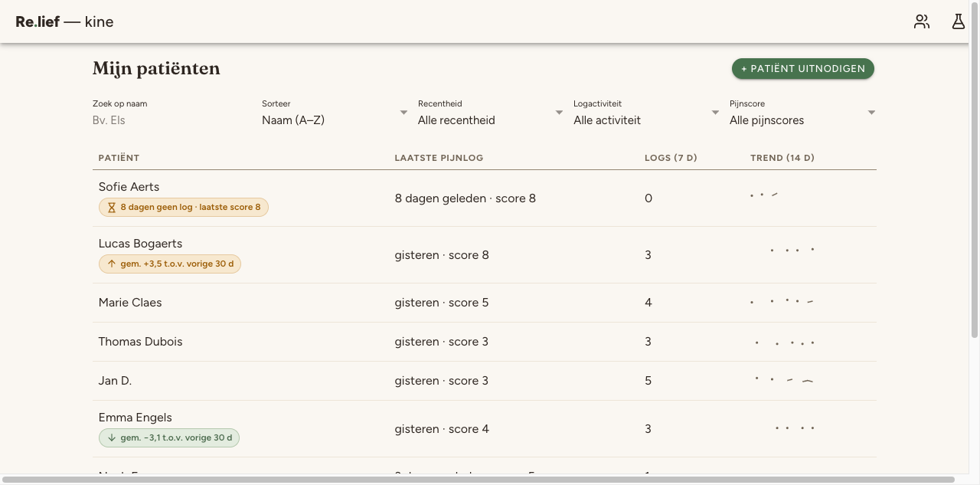Open patient Sofie Aerts
The image size is (980, 485).
coord(129,187)
